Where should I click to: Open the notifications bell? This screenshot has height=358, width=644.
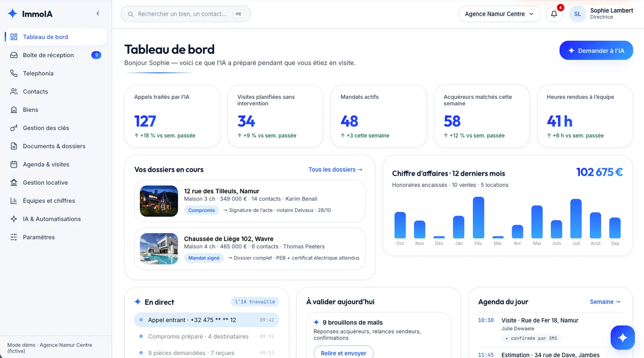[x=554, y=14]
